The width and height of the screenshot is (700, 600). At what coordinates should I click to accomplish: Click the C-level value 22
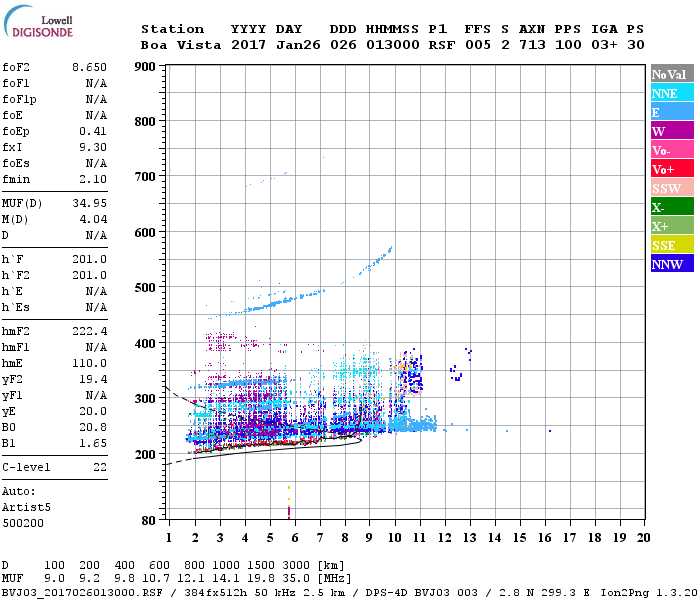click(100, 467)
